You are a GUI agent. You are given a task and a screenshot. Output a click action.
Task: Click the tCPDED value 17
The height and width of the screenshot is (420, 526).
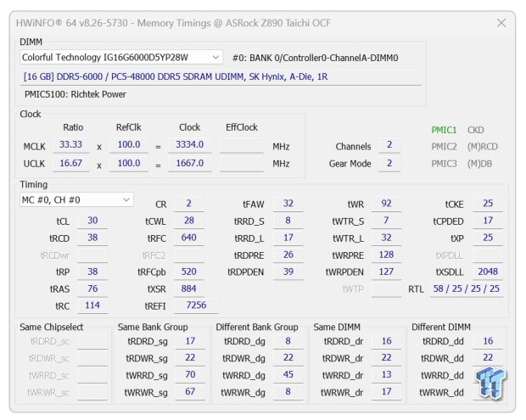click(x=488, y=221)
